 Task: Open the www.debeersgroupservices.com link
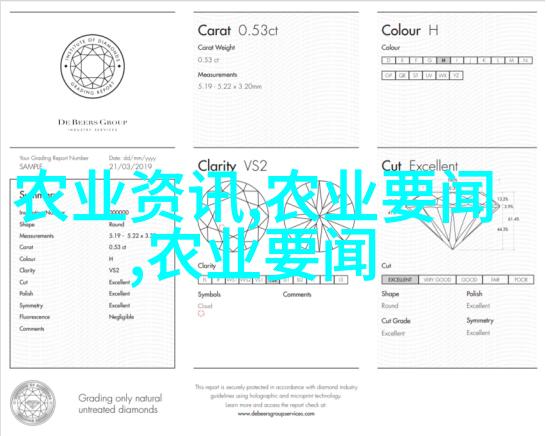point(276,414)
